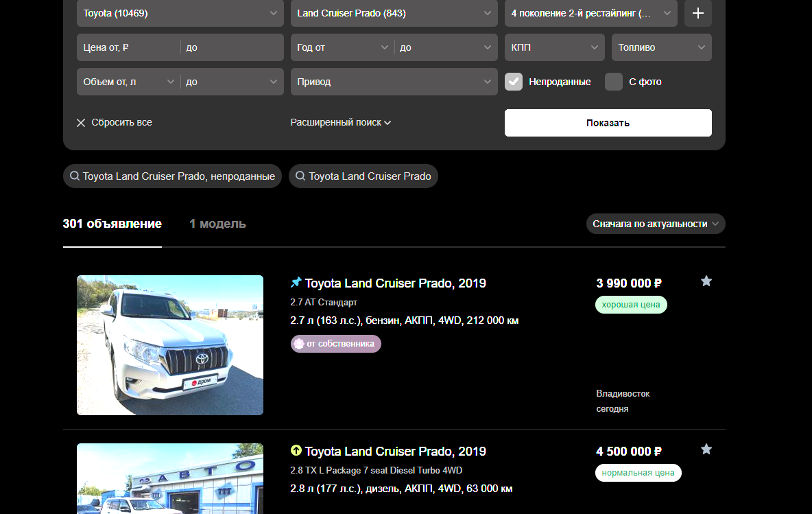Viewport: 812px width, 514px height.
Task: Click search icon in 'Toyota Land Cruiser Prado' chip
Action: pyautogui.click(x=300, y=176)
